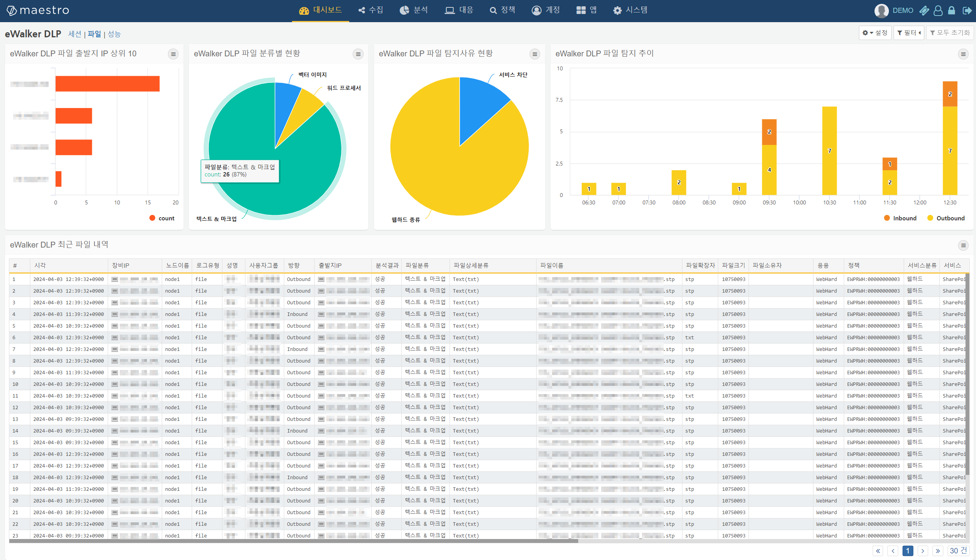Select the 30 rows per page stepper
The width and height of the screenshot is (976, 560).
pyautogui.click(x=958, y=551)
